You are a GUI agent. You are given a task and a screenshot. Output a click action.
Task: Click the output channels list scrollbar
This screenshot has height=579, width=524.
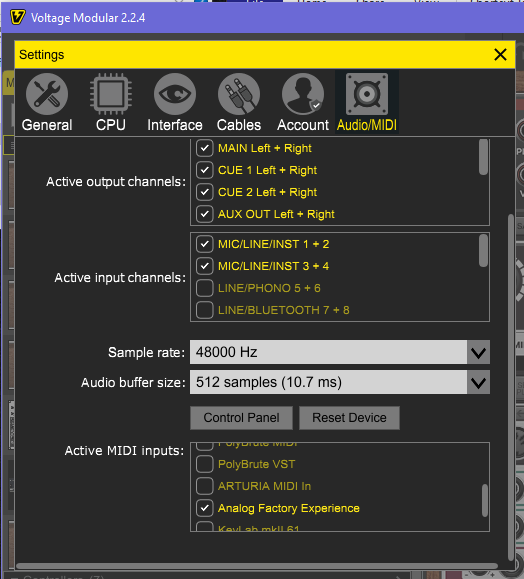(x=483, y=157)
